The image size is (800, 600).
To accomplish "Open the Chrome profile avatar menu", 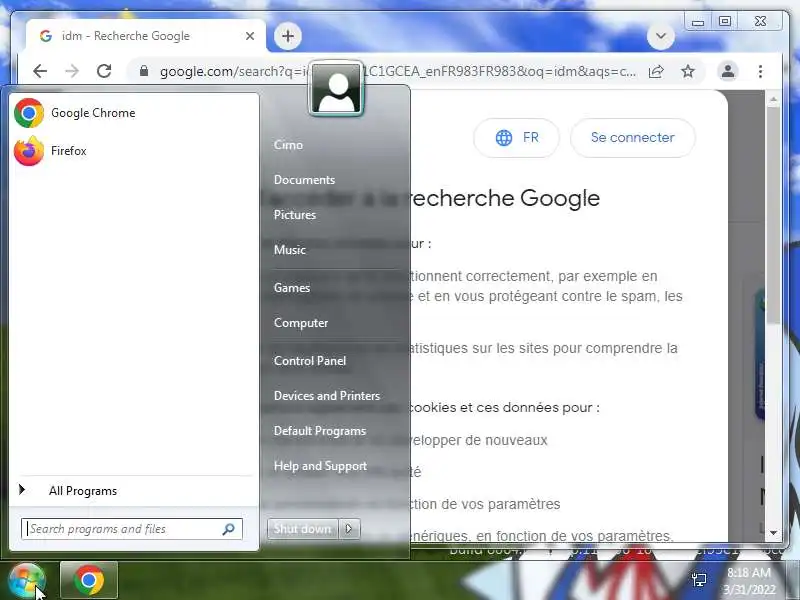I will click(728, 71).
